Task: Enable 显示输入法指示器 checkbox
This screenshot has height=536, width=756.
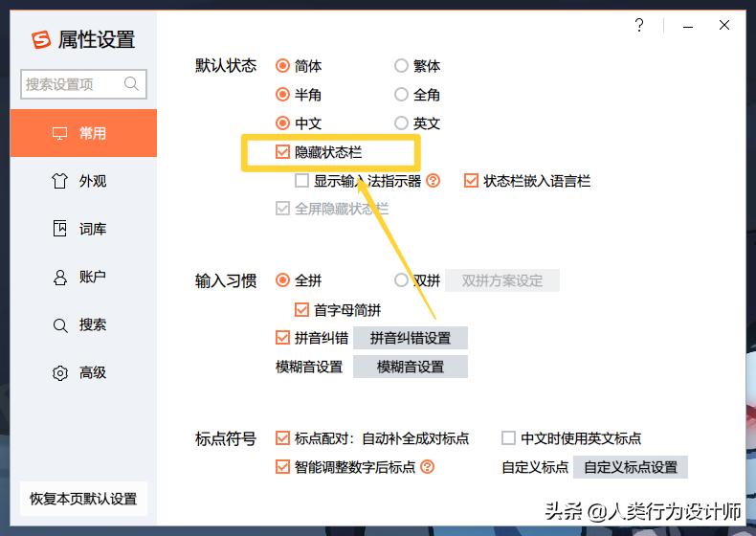Action: pyautogui.click(x=301, y=181)
